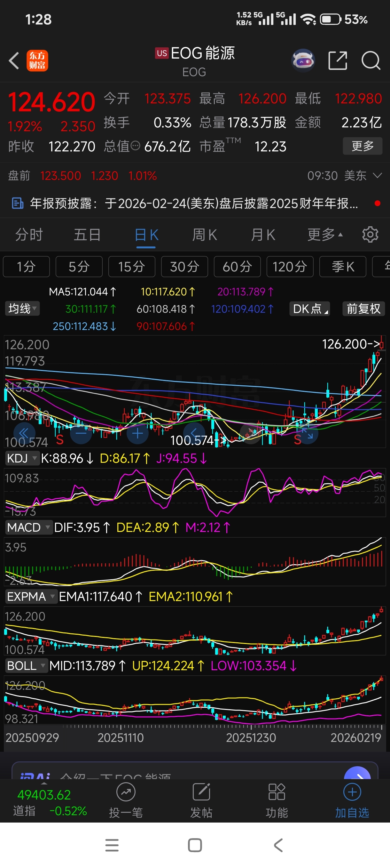Select the 周K tab

(x=204, y=235)
